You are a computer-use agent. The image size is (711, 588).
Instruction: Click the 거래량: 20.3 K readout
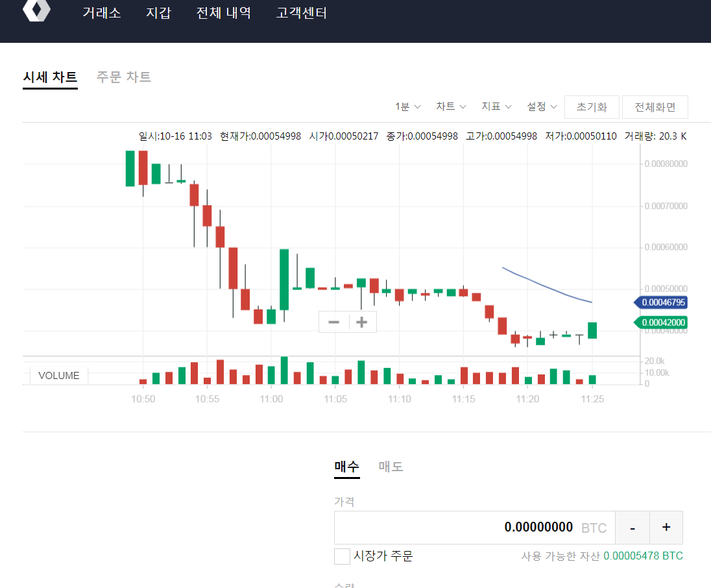tap(656, 136)
